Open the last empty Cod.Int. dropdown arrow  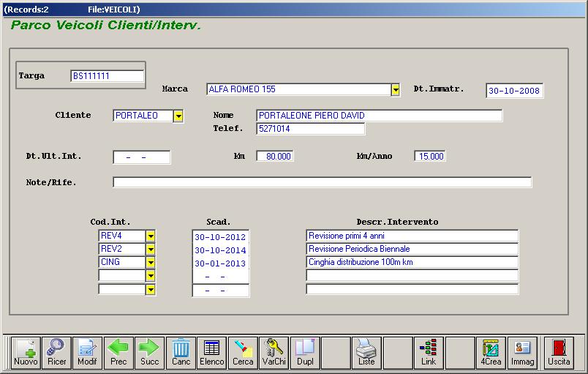[x=151, y=290]
